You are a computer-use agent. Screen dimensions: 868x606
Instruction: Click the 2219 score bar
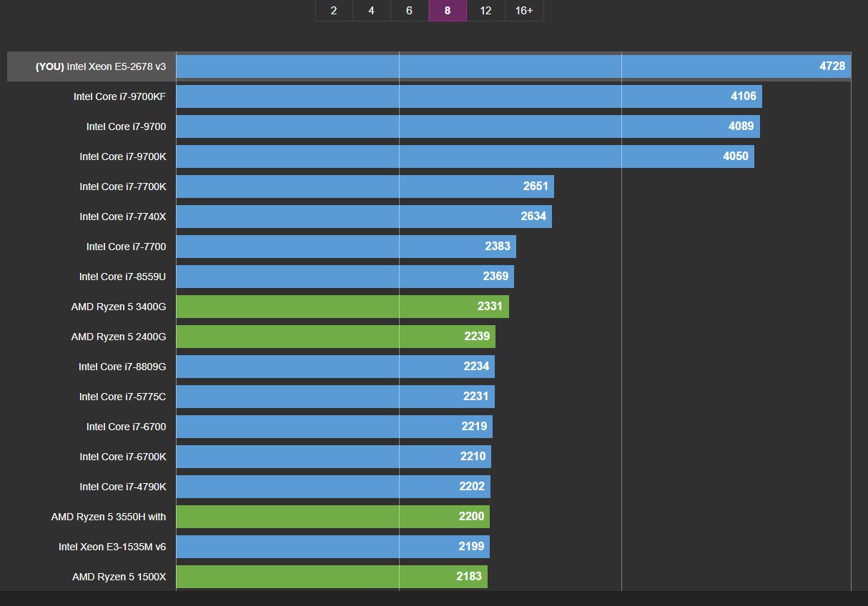click(334, 427)
